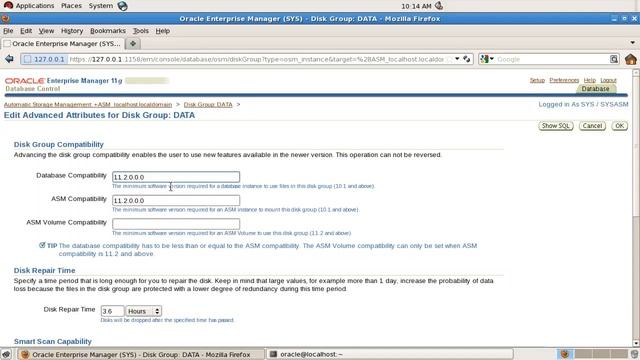Open the URL history dropdown arrow
The width and height of the screenshot is (640, 360).
pos(457,59)
